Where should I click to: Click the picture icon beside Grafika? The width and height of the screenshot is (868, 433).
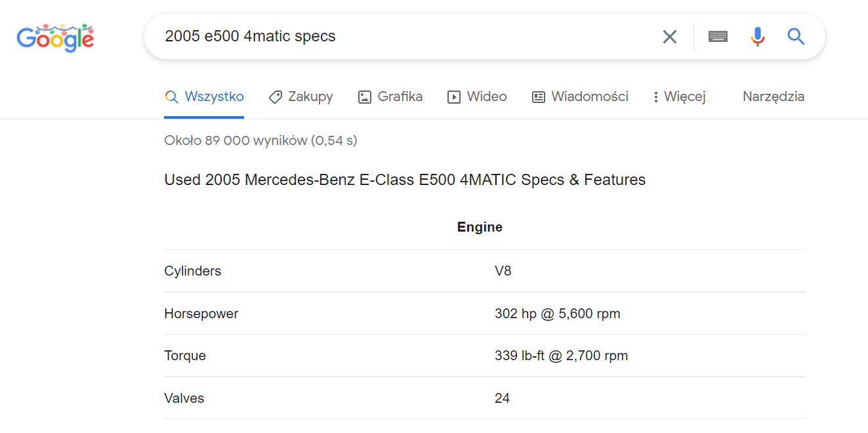(x=365, y=97)
